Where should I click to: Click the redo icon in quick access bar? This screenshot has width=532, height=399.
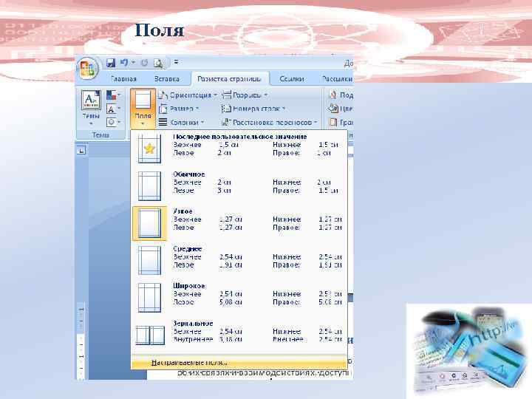click(145, 63)
